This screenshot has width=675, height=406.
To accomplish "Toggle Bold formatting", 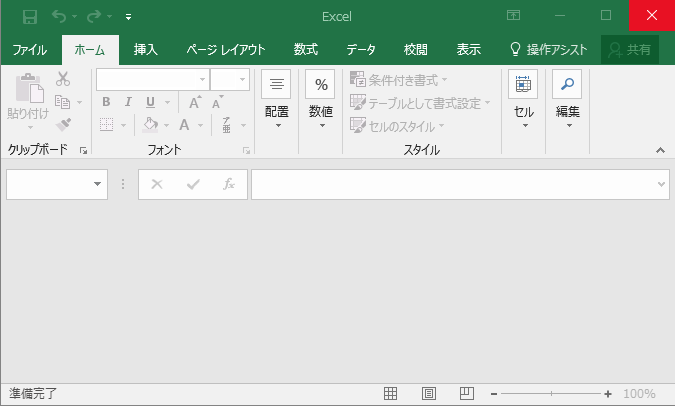I will click(106, 102).
